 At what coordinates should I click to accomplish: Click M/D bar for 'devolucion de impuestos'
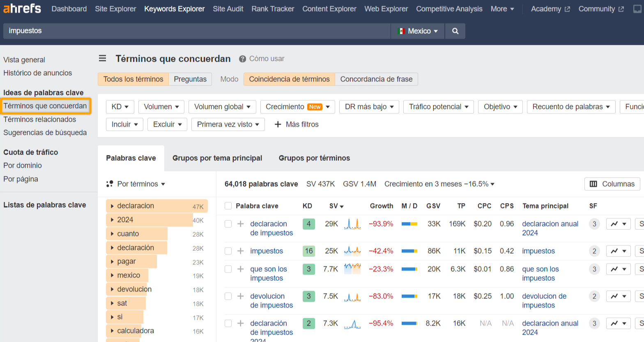[x=409, y=296]
